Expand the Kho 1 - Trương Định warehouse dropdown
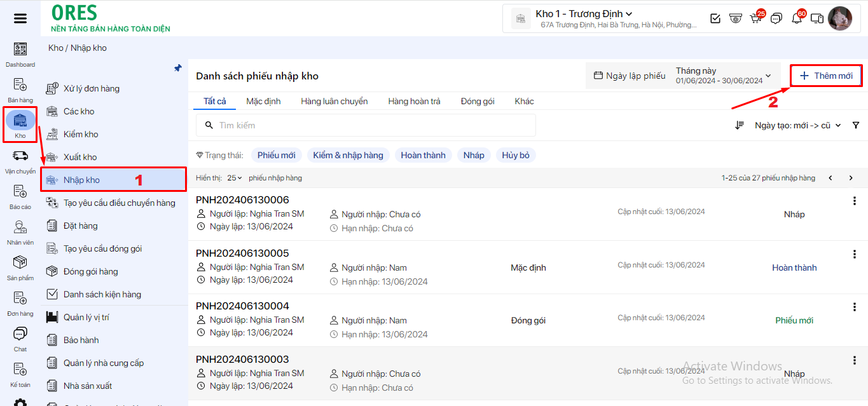This screenshot has width=868, height=406. pos(584,14)
